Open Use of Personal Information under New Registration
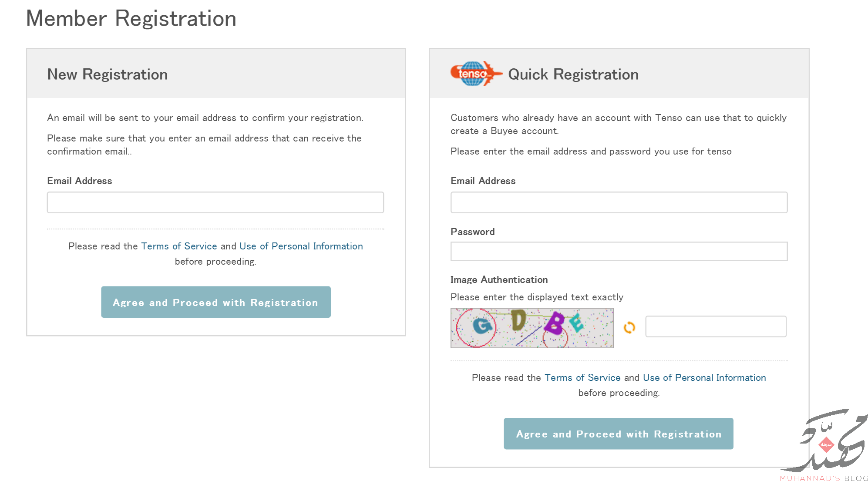The image size is (868, 481). [x=301, y=246]
